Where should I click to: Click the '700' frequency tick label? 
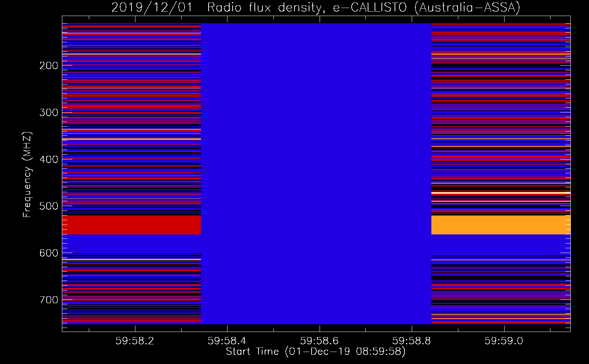pos(49,300)
